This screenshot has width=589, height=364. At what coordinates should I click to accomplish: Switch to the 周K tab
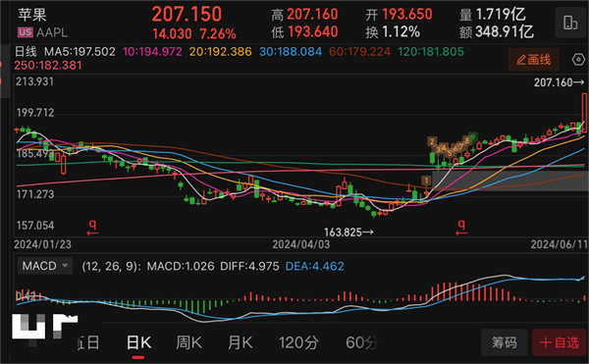[x=188, y=342]
